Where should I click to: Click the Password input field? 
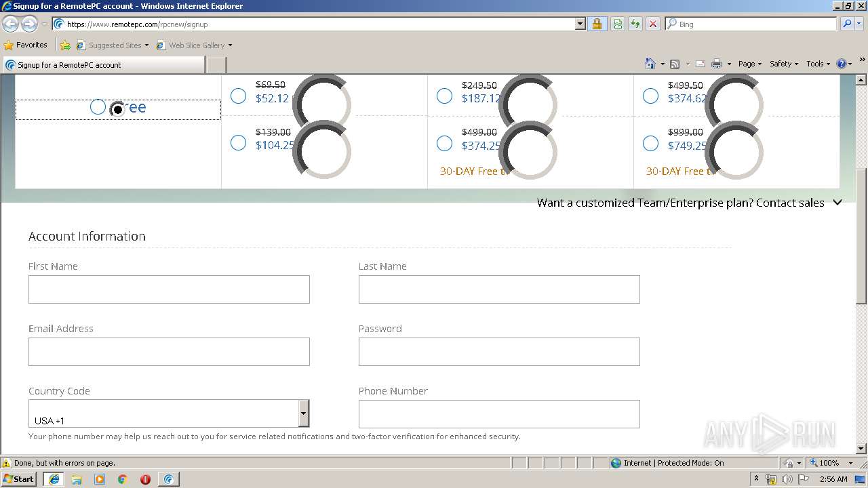(499, 352)
